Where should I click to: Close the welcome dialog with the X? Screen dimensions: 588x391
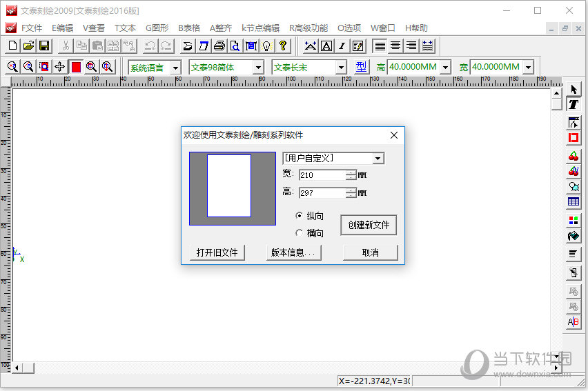(394, 135)
